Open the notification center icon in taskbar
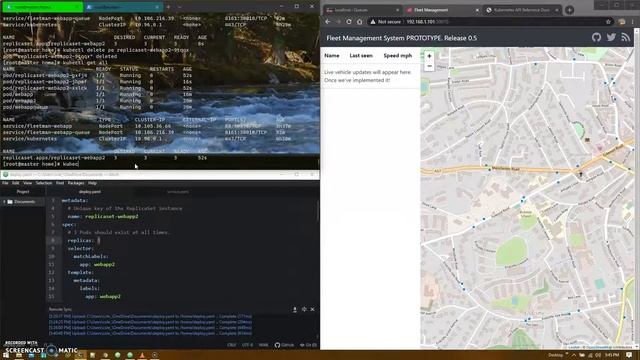This screenshot has height=360, width=640. point(629,355)
